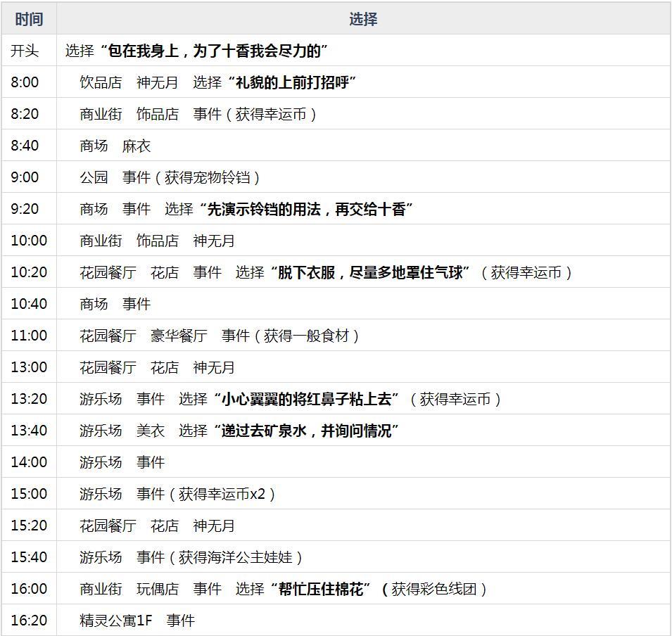Click the 8:00 time cell
Image resolution: width=672 pixels, height=636 pixels.
[29, 82]
